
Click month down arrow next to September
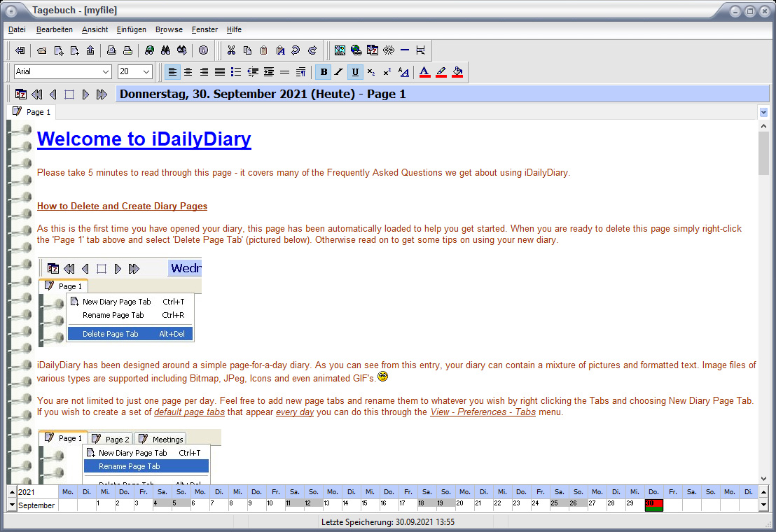[12, 505]
